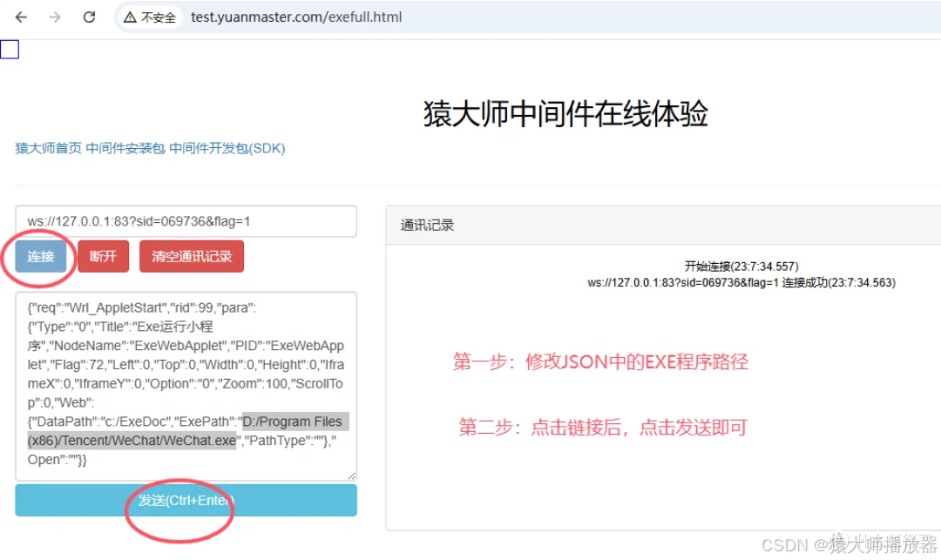Image resolution: width=941 pixels, height=560 pixels.
Task: Click the 清空通讯记录 button
Action: 192,257
